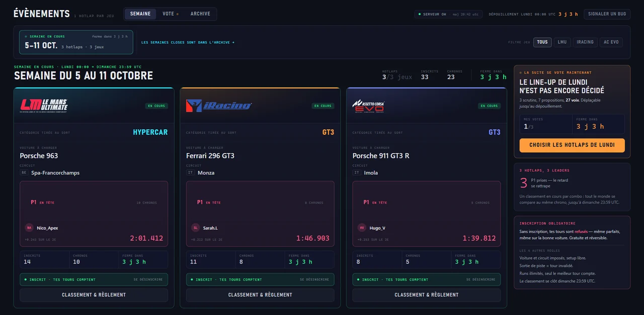644x315 pixels.
Task: Click the Porsche 911 GT3 R car name
Action: click(381, 156)
